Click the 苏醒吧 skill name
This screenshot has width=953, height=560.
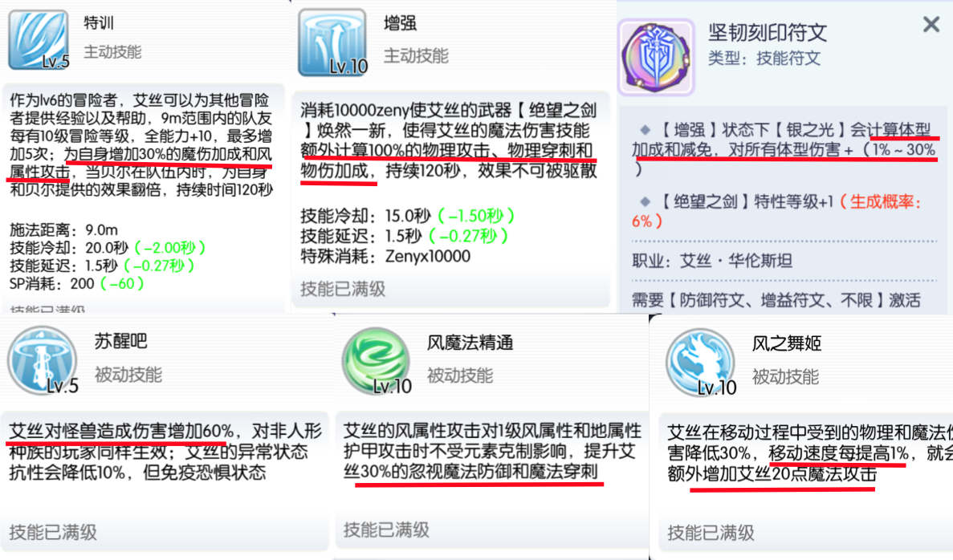tap(120, 341)
